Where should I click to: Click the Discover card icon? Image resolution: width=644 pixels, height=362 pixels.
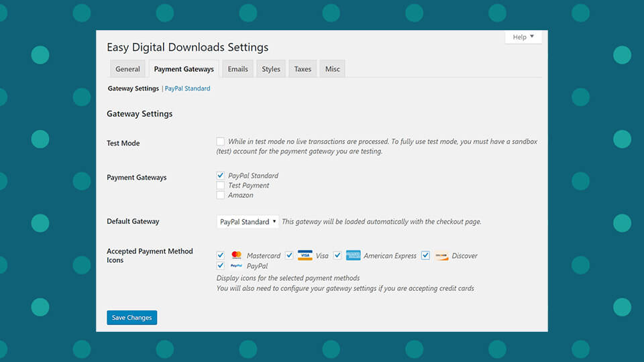point(441,255)
